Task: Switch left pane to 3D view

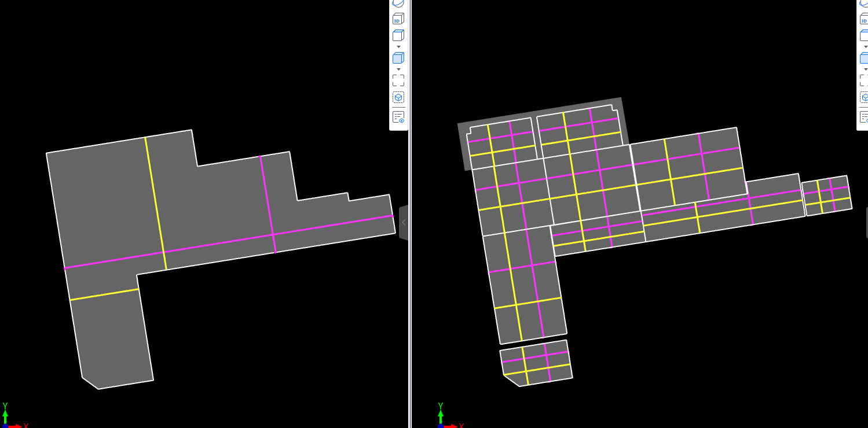Action: [398, 19]
